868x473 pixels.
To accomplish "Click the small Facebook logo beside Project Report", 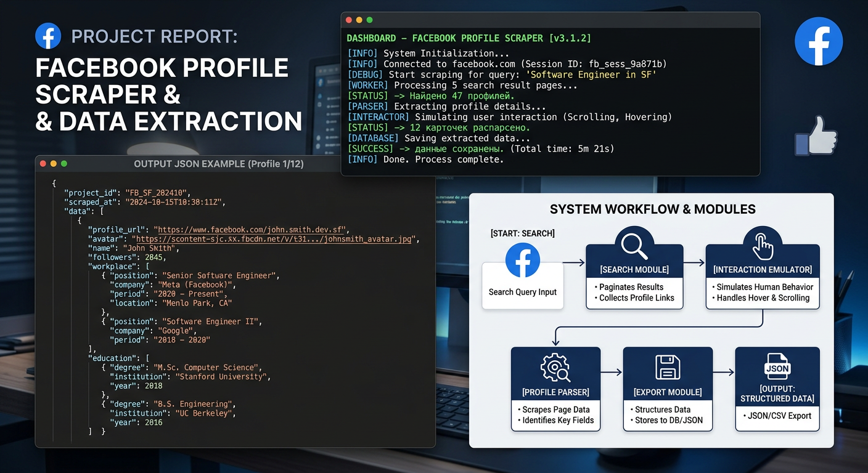I will pyautogui.click(x=48, y=36).
